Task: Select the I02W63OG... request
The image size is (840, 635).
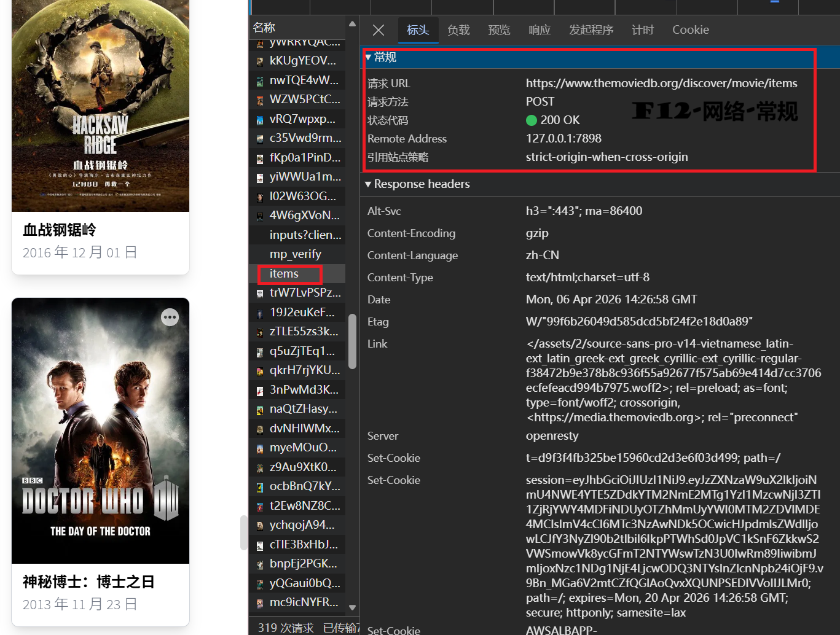Action: [x=297, y=196]
